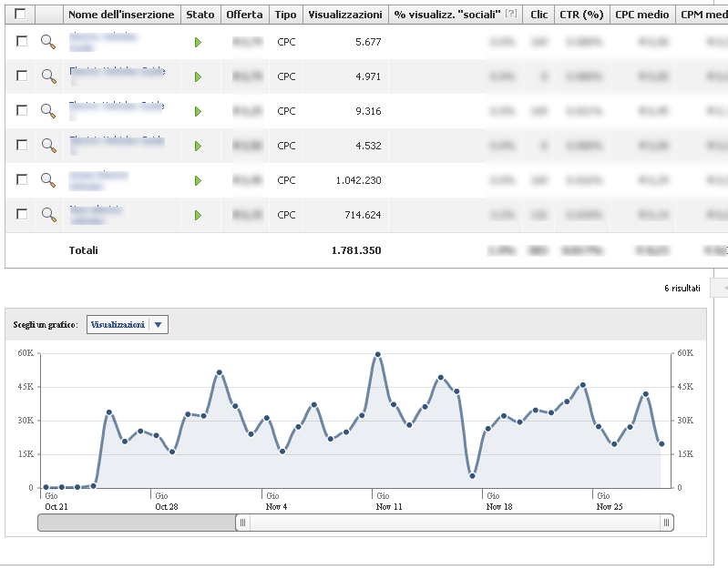Screen dimensions: 728x569
Task: Tick the select-all checkbox in the table header
Action: [20, 14]
